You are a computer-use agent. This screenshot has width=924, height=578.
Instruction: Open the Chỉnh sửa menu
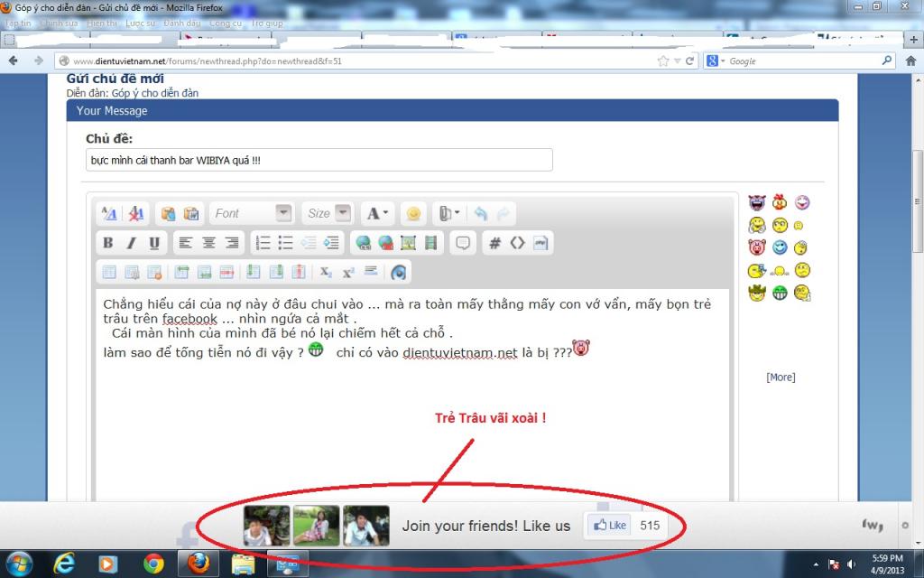(x=59, y=23)
